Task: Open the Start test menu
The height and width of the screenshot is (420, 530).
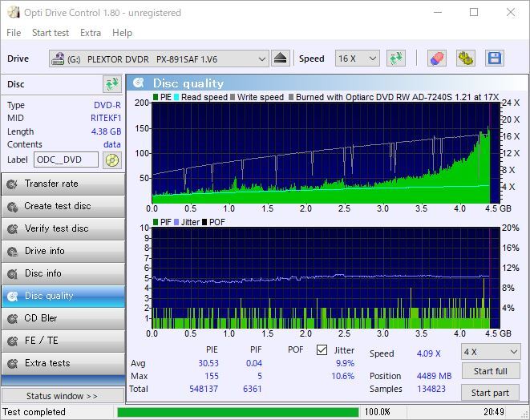Action: click(51, 33)
